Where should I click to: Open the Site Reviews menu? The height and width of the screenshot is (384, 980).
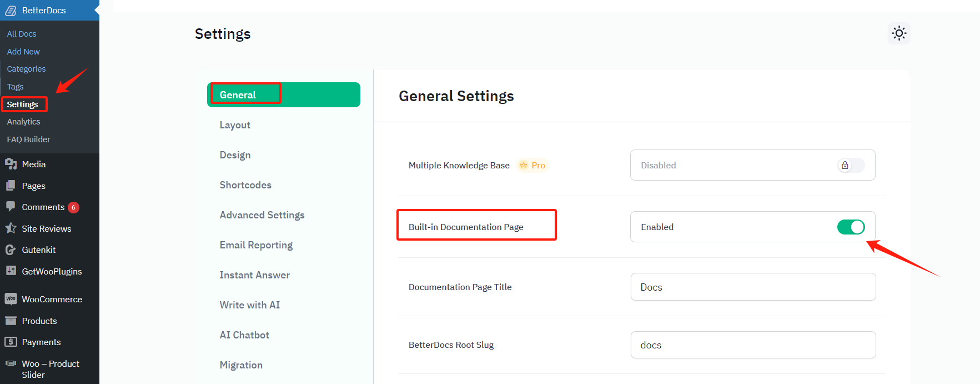[x=49, y=228]
